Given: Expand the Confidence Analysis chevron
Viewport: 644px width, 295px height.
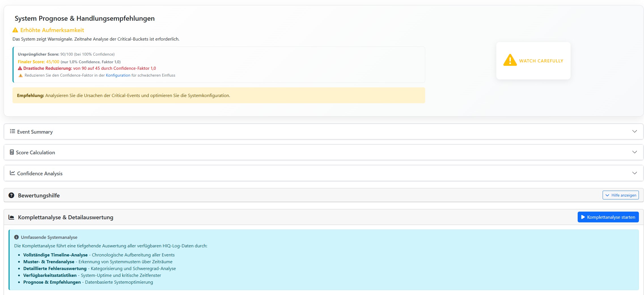Looking at the screenshot, I should [634, 173].
